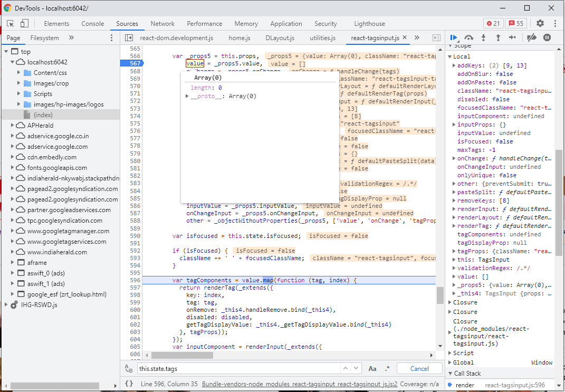This screenshot has width=565, height=392.
Task: Pretty print the source with braces icon
Action: (129, 384)
